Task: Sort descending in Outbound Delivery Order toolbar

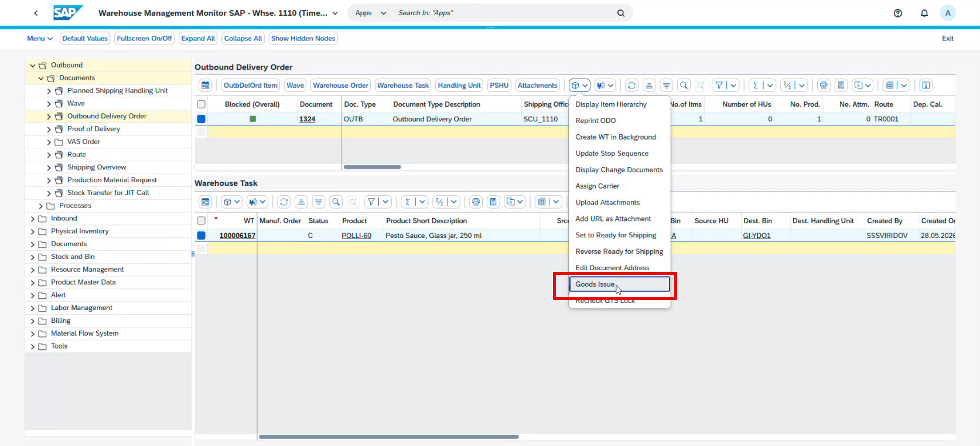Action: (x=666, y=86)
